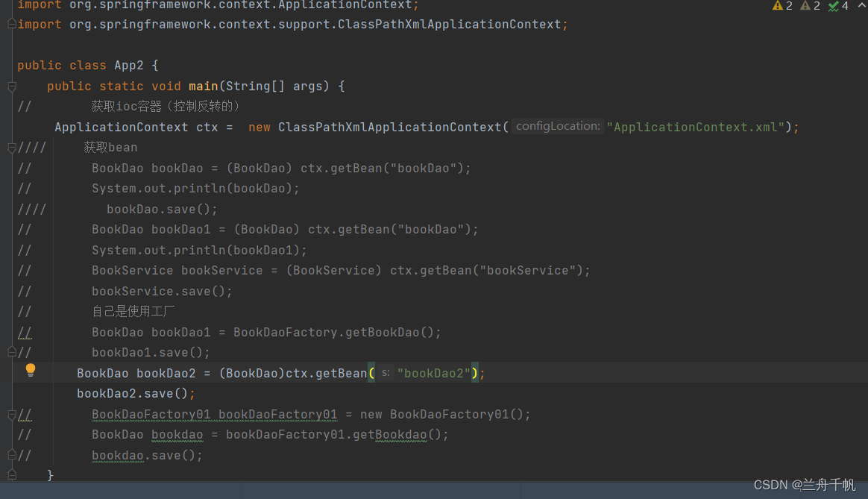Click the commented System.out.println(bookDao) line
Viewport: 868px width, 499px height.
tap(195, 189)
